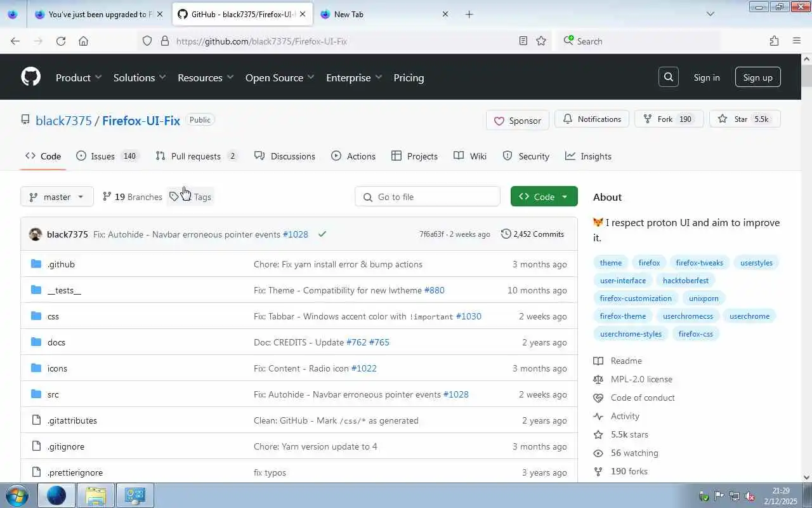The height and width of the screenshot is (508, 812).
Task: Switch to the Pull requests tab
Action: 196,156
